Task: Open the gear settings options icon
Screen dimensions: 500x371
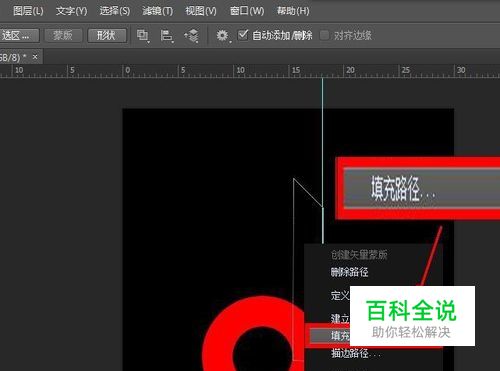Action: pos(222,35)
